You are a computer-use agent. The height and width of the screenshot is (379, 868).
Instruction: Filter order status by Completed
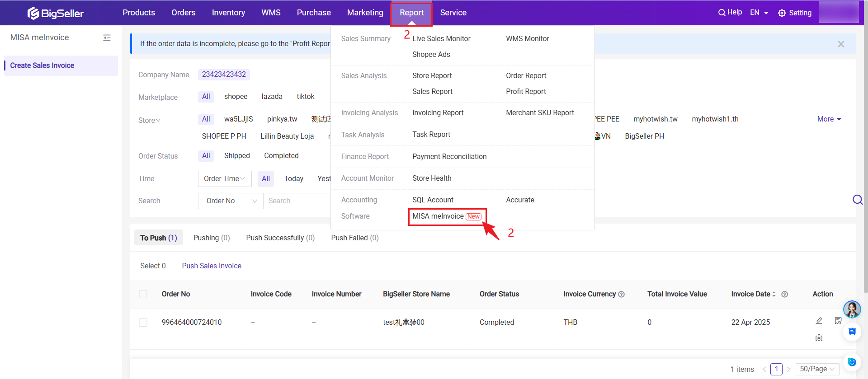(x=281, y=156)
